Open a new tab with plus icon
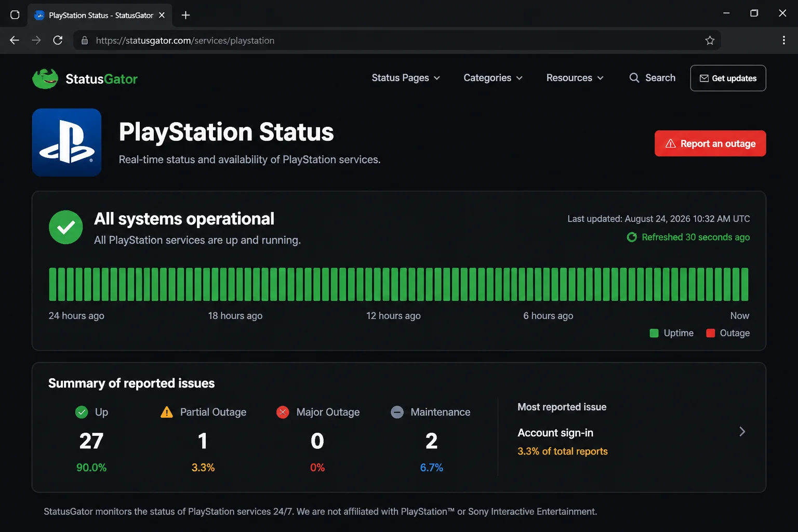This screenshot has height=532, width=798. (x=185, y=15)
